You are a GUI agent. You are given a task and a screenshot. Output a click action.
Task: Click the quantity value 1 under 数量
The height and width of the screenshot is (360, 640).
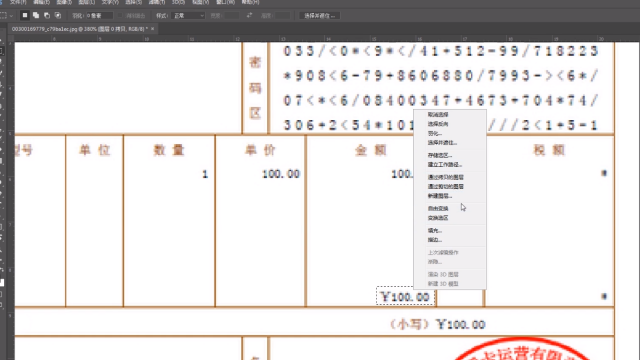coord(205,175)
